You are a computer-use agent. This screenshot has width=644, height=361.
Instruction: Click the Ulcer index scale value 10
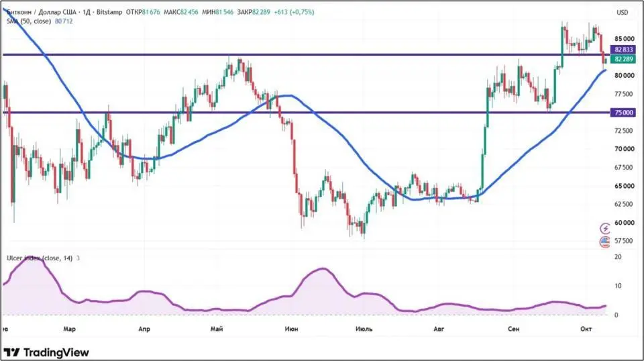click(618, 286)
